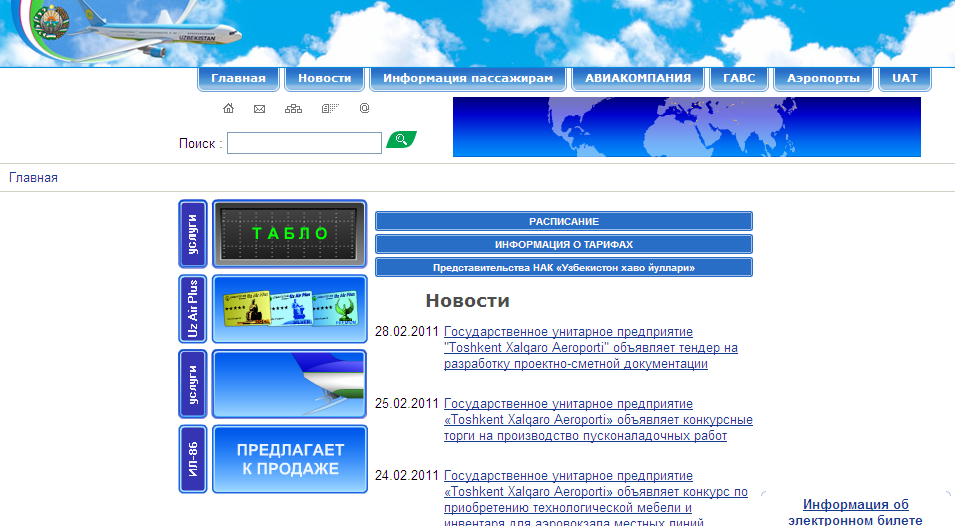This screenshot has height=526, width=955.
Task: Click the Представительства НАК button
Action: (564, 267)
